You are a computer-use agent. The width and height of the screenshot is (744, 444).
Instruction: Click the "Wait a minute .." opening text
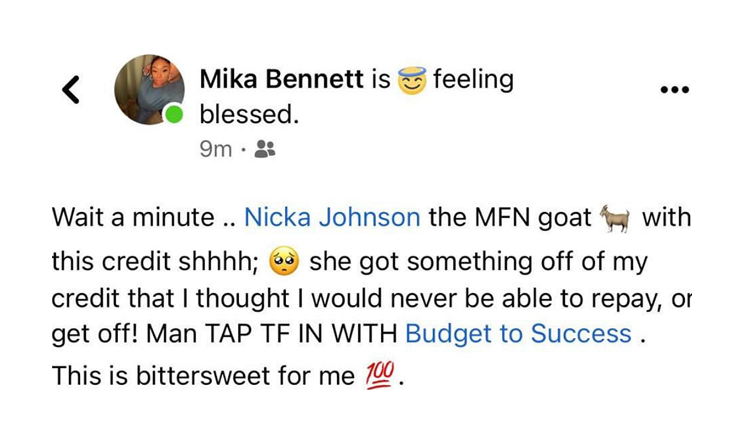(x=140, y=217)
